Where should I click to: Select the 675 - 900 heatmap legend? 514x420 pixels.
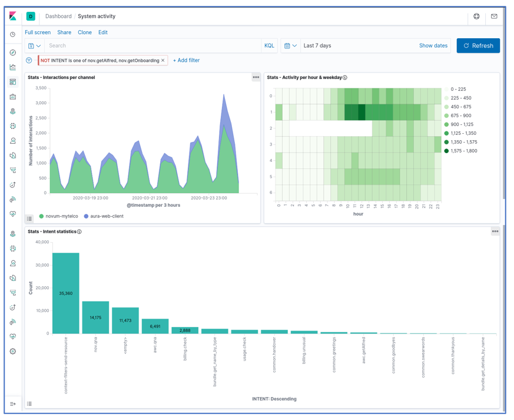point(458,115)
